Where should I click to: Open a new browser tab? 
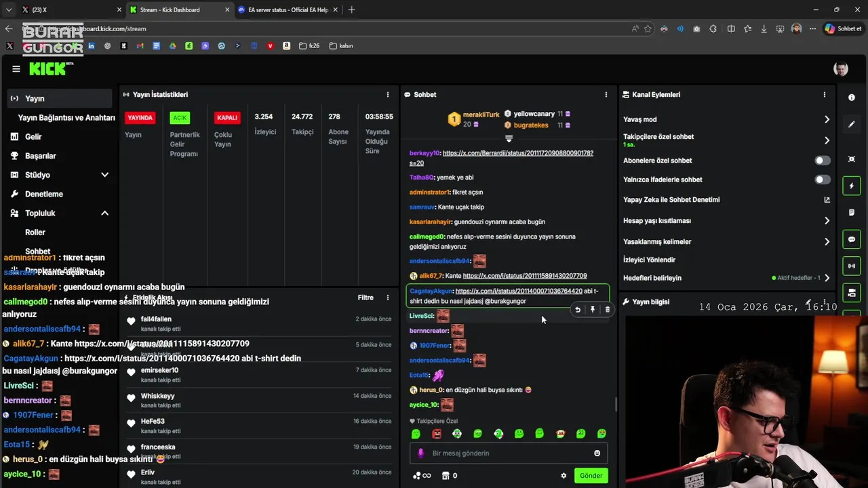(x=351, y=9)
